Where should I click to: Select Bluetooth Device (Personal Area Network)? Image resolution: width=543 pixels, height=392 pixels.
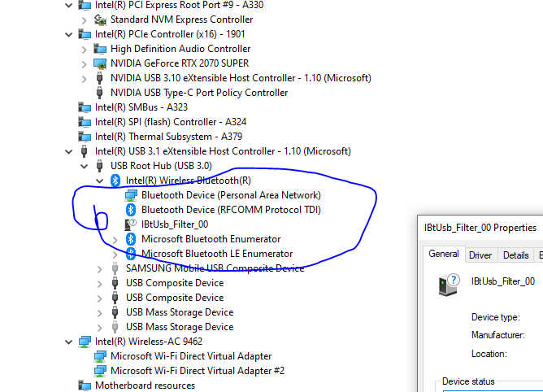click(231, 195)
